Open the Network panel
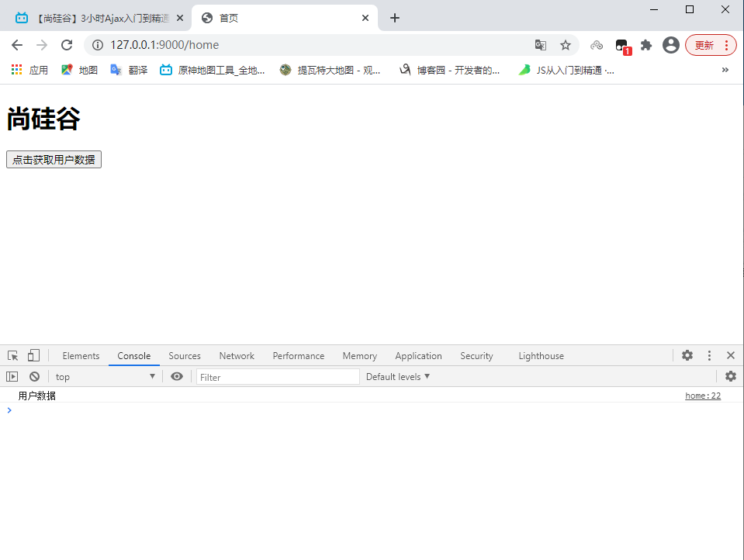Viewport: 744px width, 560px height. 237,356
